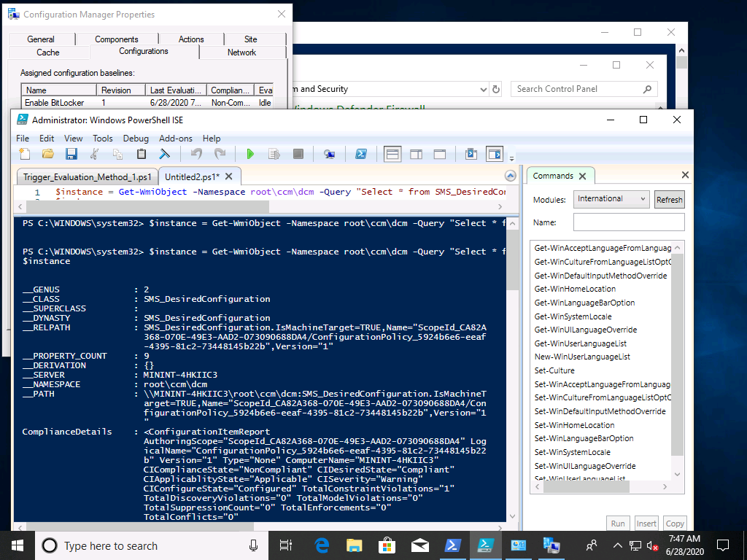
Task: Close the Untitled2.ps1 script tab
Action: pyautogui.click(x=228, y=176)
